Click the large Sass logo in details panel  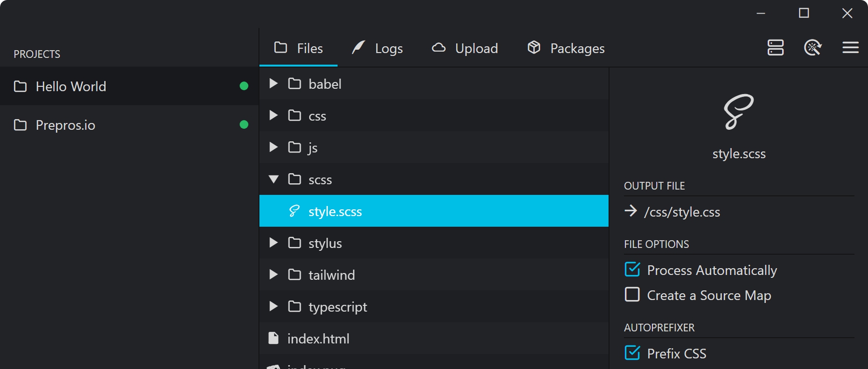click(x=739, y=112)
